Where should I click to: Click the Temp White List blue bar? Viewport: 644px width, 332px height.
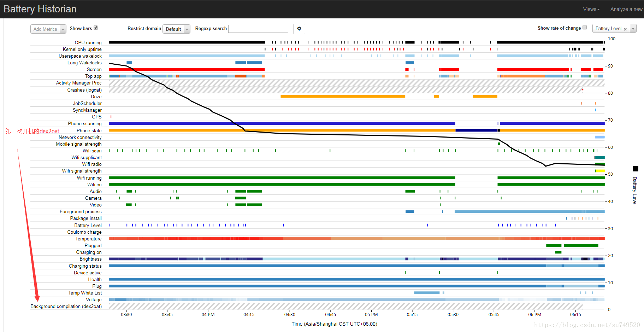pos(427,293)
